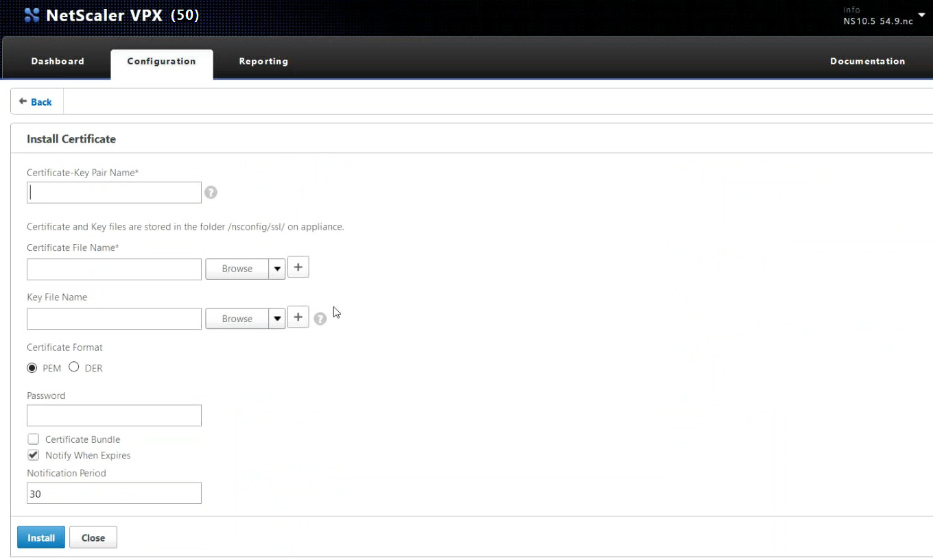Disable Notify When Expires
The width and height of the screenshot is (933, 560).
click(33, 454)
